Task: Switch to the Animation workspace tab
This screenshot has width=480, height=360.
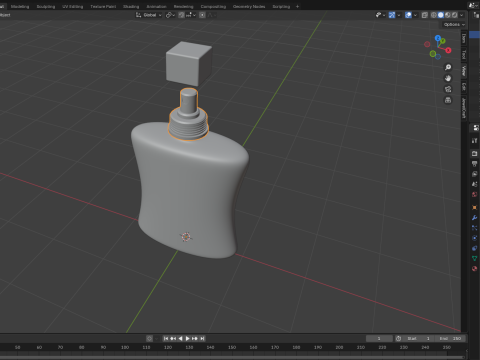Action: point(156,6)
